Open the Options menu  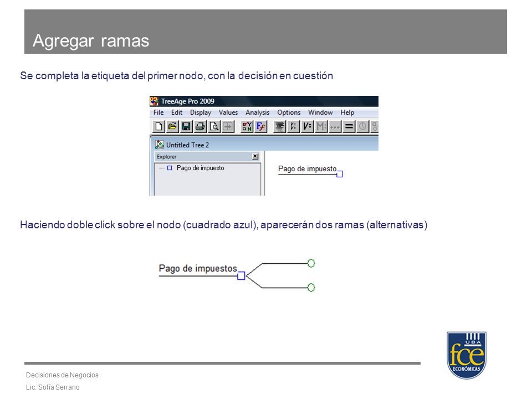point(289,112)
